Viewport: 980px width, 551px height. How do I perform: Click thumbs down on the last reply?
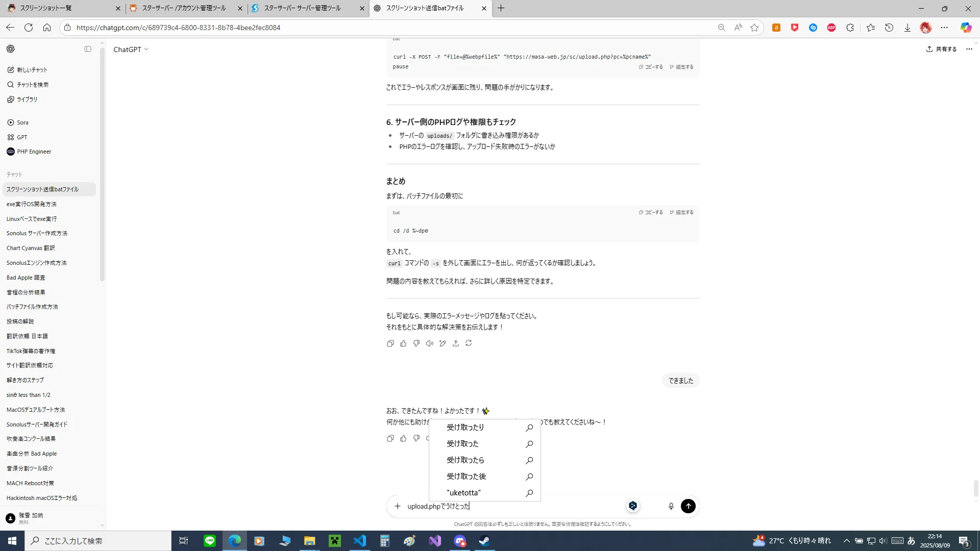point(416,438)
